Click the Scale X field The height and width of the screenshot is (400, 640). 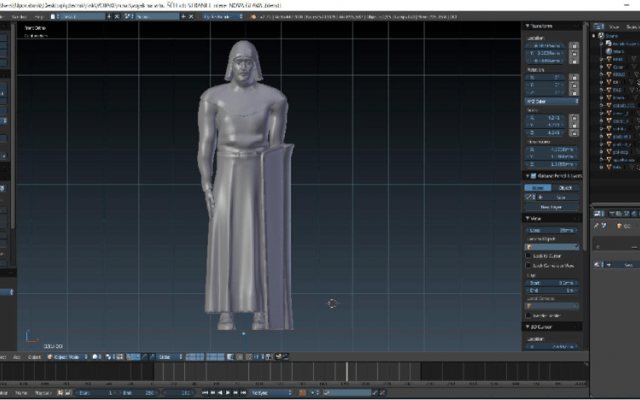tap(546, 118)
